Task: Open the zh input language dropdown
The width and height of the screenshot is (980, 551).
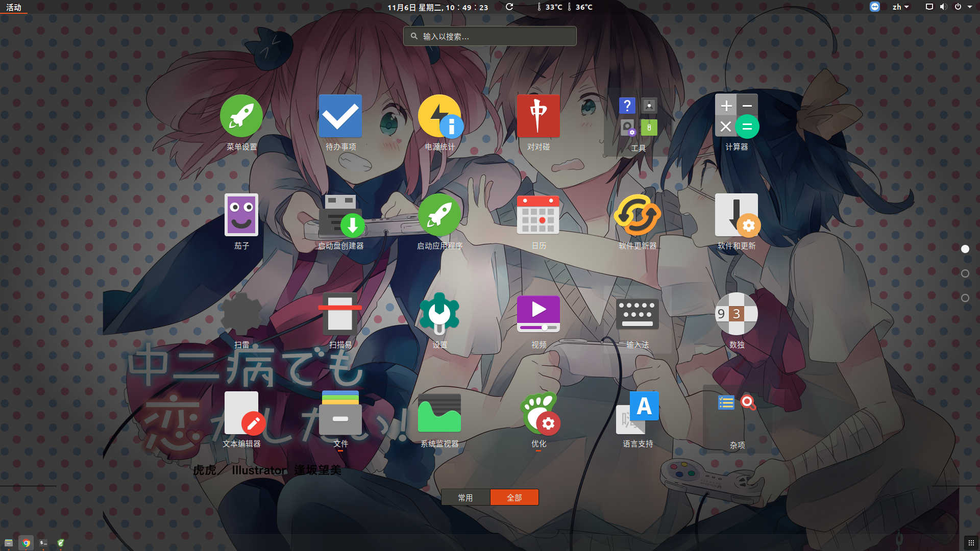Action: coord(900,7)
